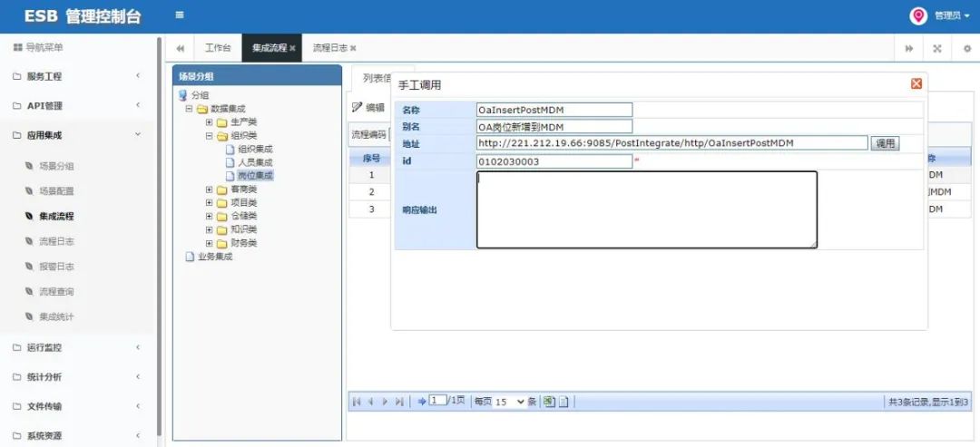
Task: Click the 地址 URL input field
Action: [x=671, y=143]
